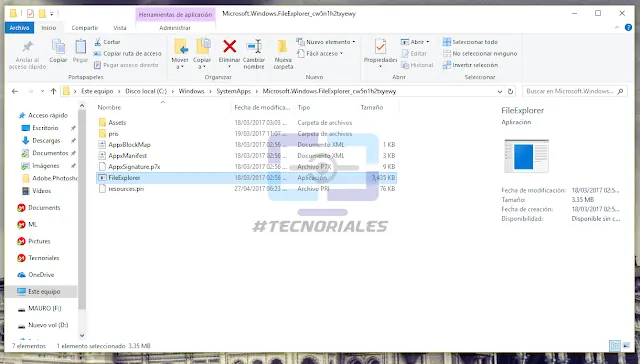Viewport: 640px width, 364px height.
Task: Open quick access toolbar customize arrow
Action: click(x=52, y=14)
